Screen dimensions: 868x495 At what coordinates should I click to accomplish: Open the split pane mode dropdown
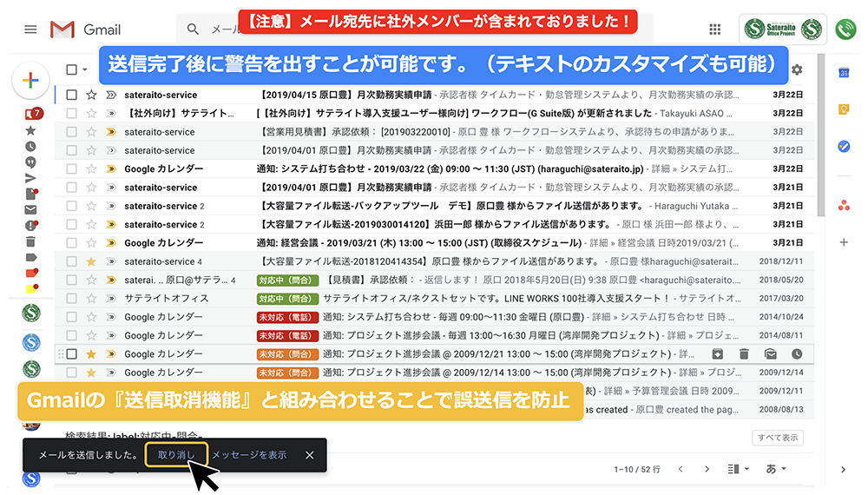tap(738, 469)
